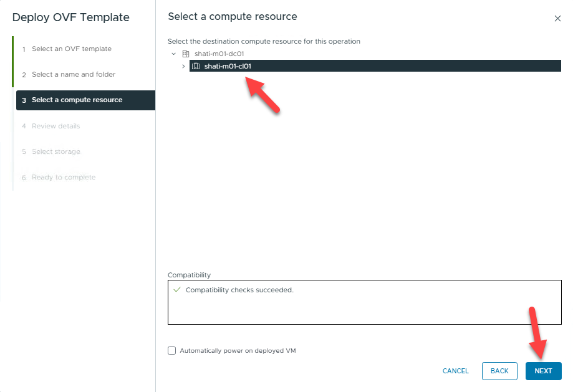The image size is (573, 392).
Task: Click the cluster icon beside shati-m01-cl01
Action: coord(196,66)
